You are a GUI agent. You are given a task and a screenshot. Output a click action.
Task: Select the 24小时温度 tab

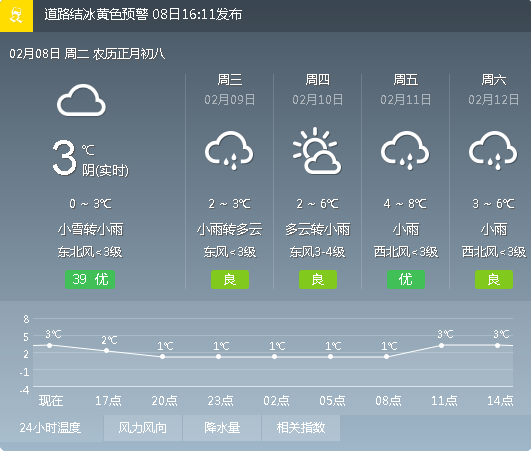point(51,428)
